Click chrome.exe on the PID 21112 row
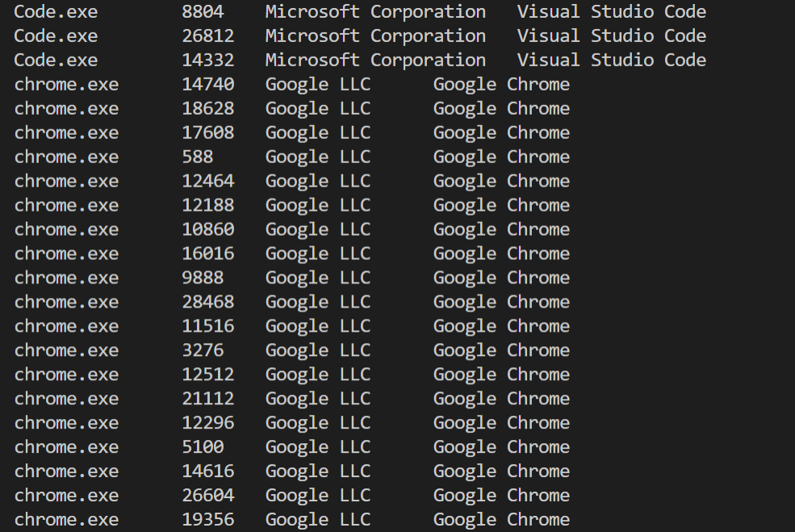 pos(66,399)
